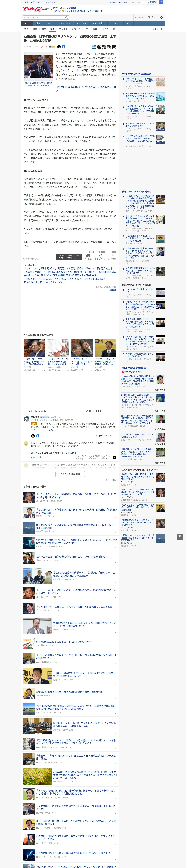Click the scroll-to-top arrow button

180,536
